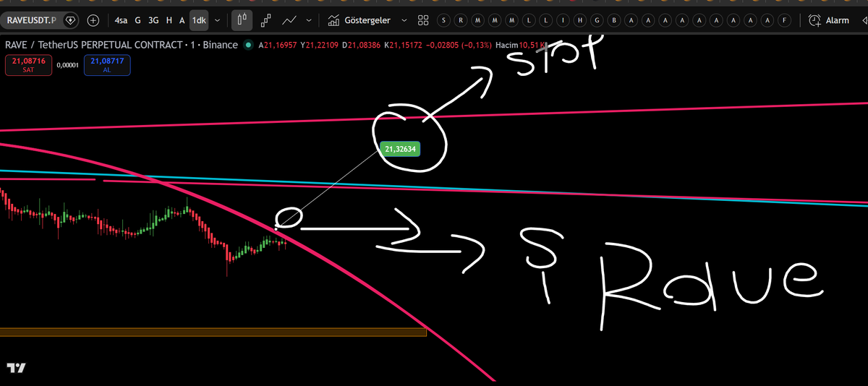Expand the chart type dropdown arrow
The height and width of the screenshot is (386, 868).
[310, 20]
